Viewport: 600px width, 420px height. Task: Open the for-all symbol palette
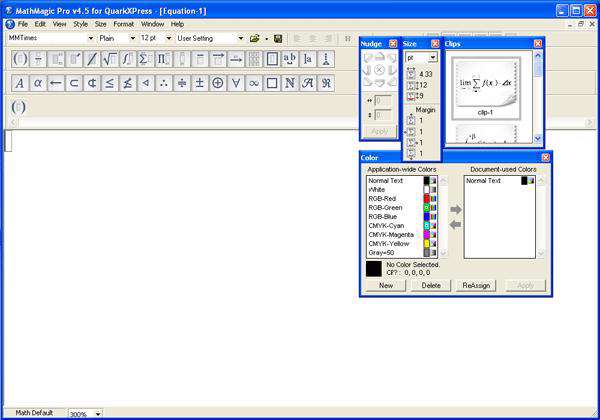pyautogui.click(x=236, y=83)
